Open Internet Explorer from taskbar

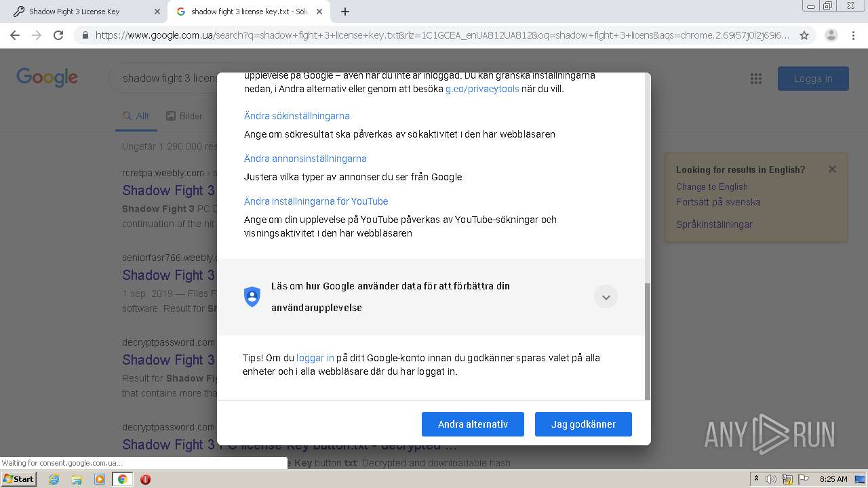coord(54,479)
